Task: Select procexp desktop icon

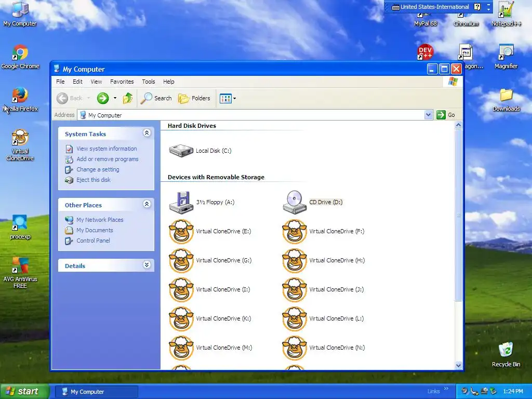Action: point(20,228)
